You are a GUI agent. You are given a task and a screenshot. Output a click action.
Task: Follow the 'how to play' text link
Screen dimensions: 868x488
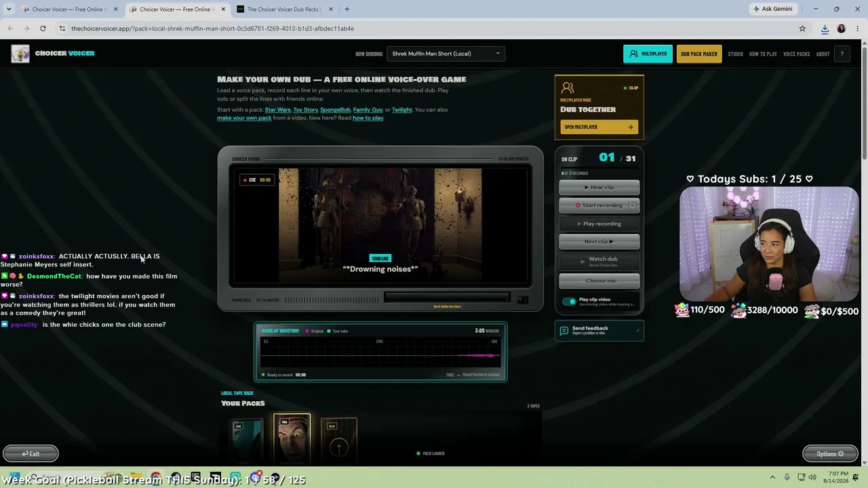(x=368, y=118)
